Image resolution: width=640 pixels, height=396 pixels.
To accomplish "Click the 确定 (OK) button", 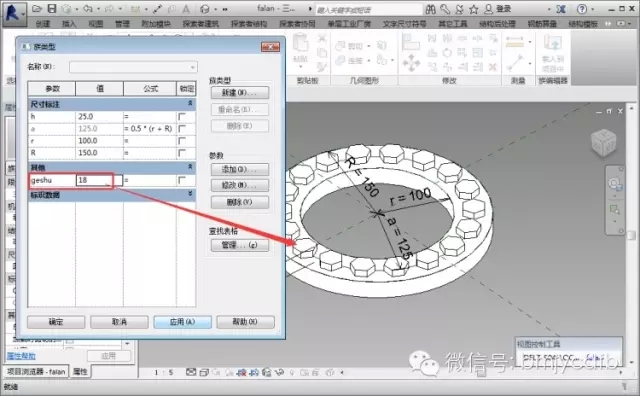I will tap(56, 322).
